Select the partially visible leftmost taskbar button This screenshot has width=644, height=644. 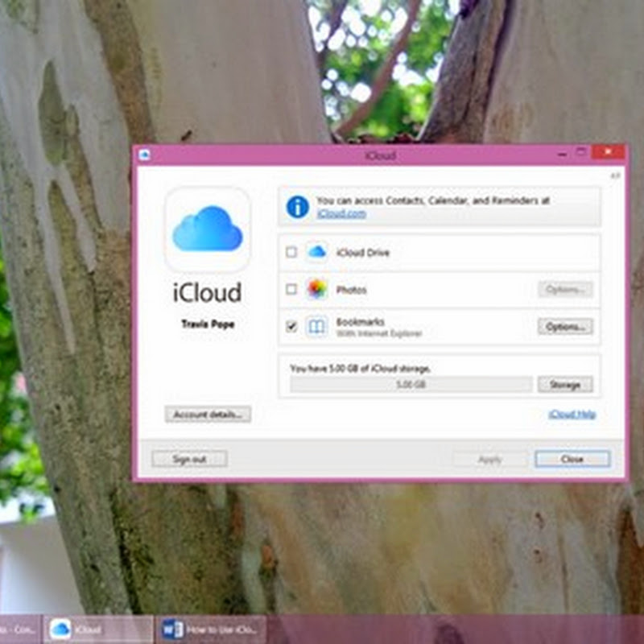click(x=19, y=630)
